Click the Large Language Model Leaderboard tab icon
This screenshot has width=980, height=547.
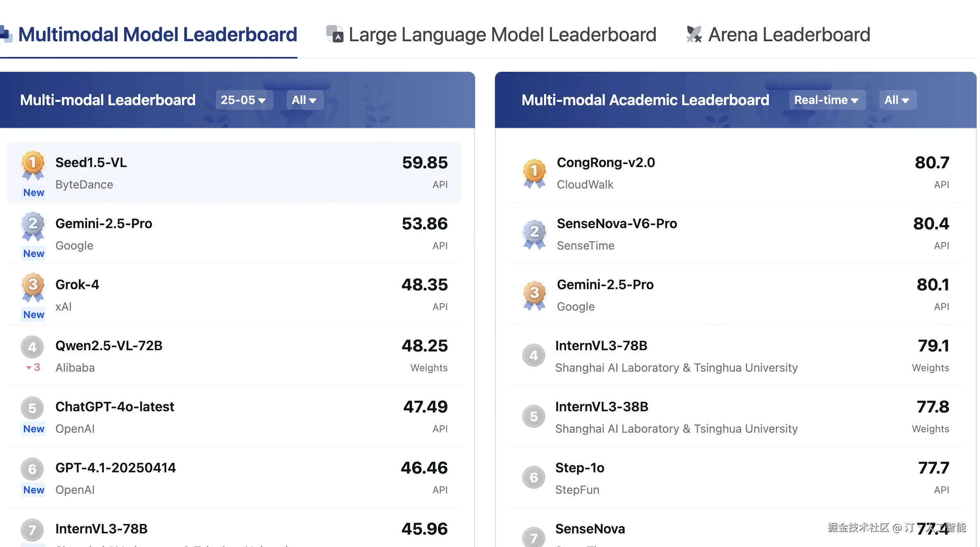point(335,34)
